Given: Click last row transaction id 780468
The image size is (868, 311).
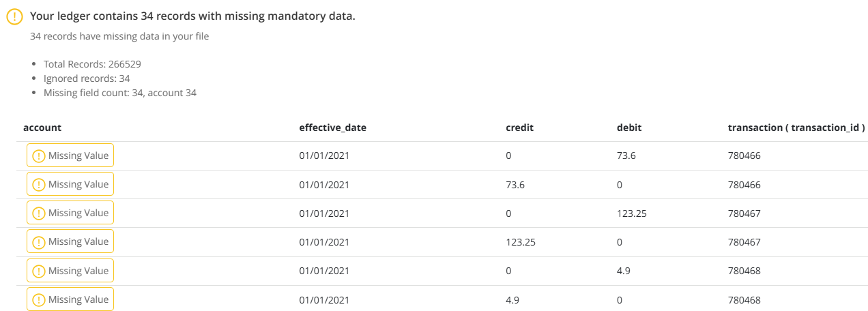Looking at the screenshot, I should 744,300.
